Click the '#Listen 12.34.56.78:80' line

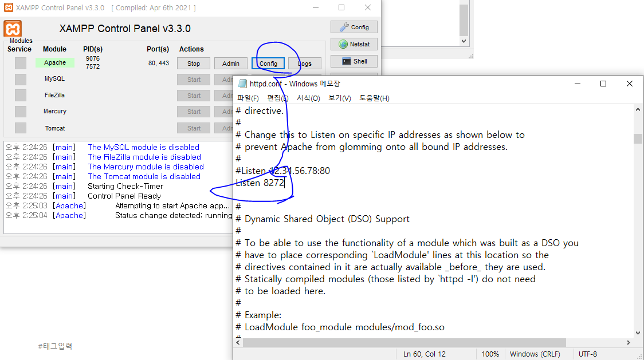click(x=282, y=171)
